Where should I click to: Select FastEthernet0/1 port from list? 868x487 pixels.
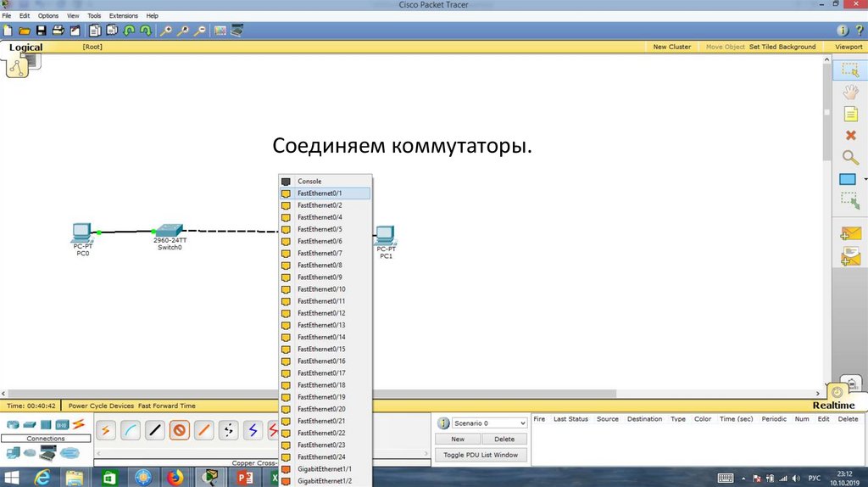coord(325,193)
